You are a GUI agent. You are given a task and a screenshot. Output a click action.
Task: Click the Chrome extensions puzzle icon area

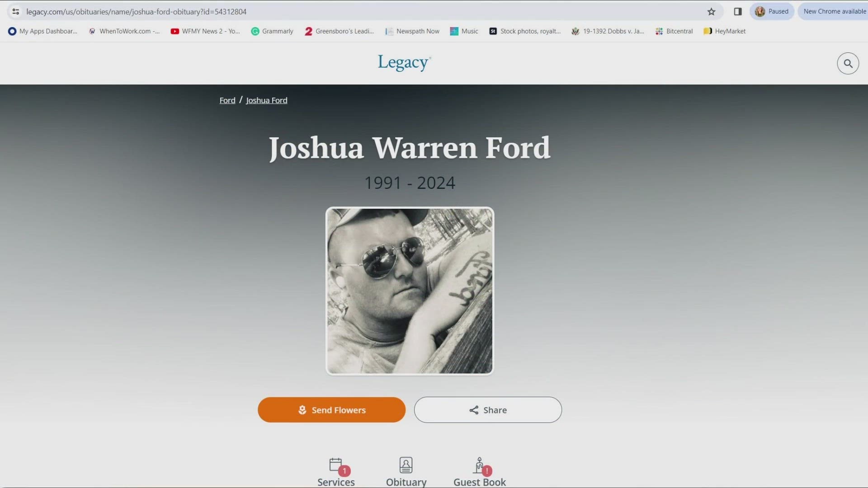tap(737, 11)
